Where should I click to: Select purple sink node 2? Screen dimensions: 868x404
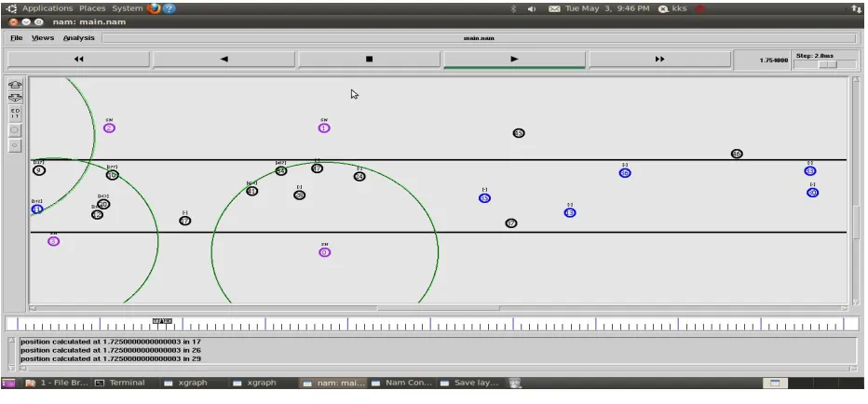tap(109, 128)
